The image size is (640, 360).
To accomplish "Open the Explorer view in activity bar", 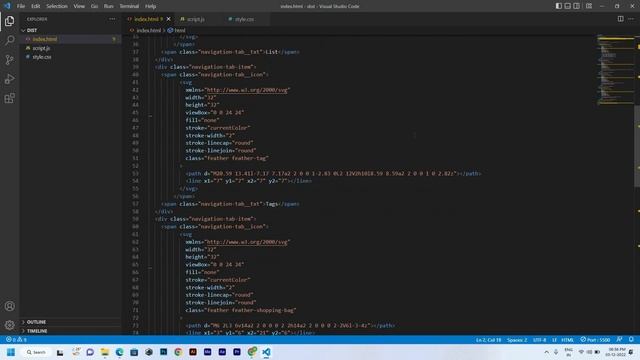I will (9, 21).
